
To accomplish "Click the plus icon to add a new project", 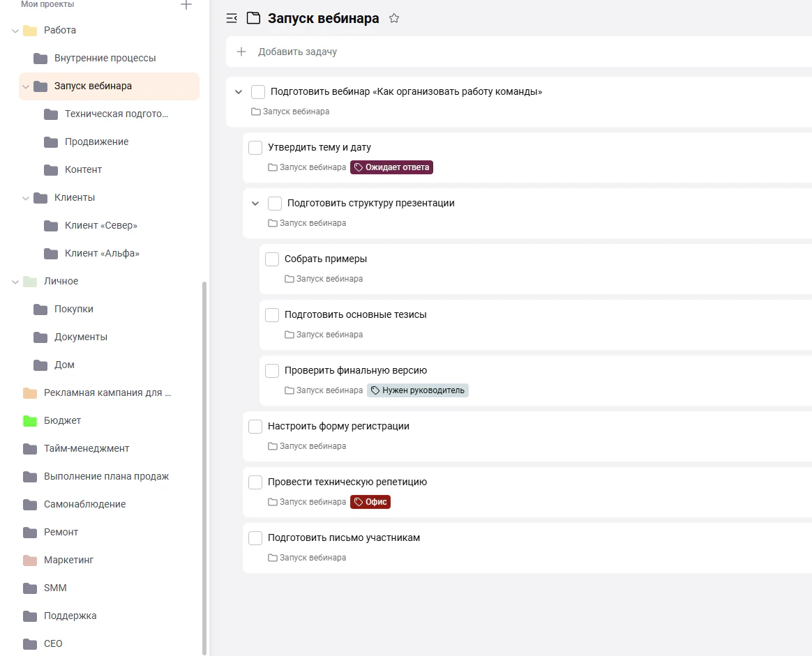I will [186, 5].
